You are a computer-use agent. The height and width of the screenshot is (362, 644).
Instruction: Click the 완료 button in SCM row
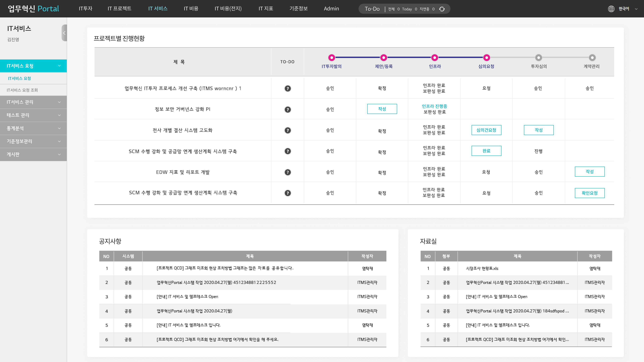pyautogui.click(x=486, y=151)
